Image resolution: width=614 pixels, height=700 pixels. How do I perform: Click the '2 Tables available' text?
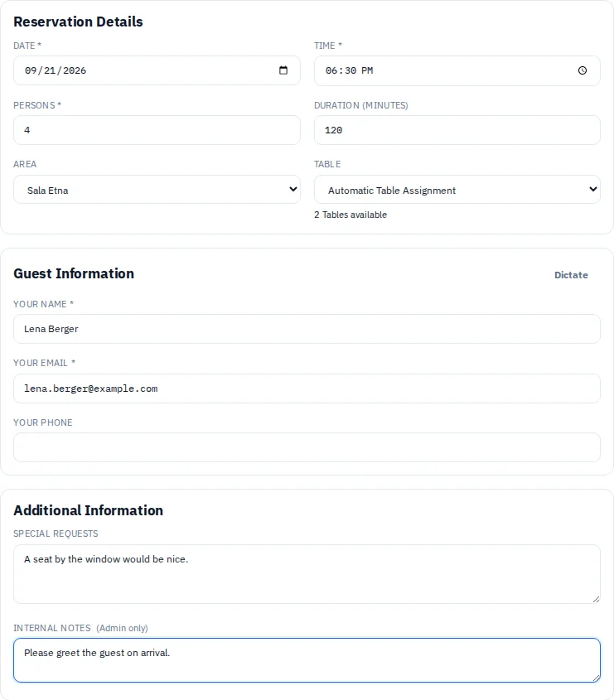351,215
